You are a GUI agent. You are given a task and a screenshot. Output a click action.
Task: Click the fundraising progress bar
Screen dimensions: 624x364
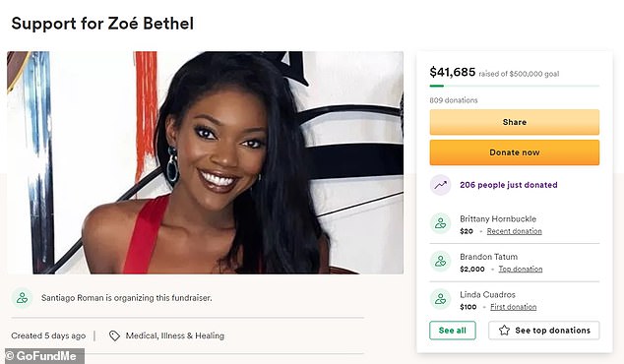(514, 86)
